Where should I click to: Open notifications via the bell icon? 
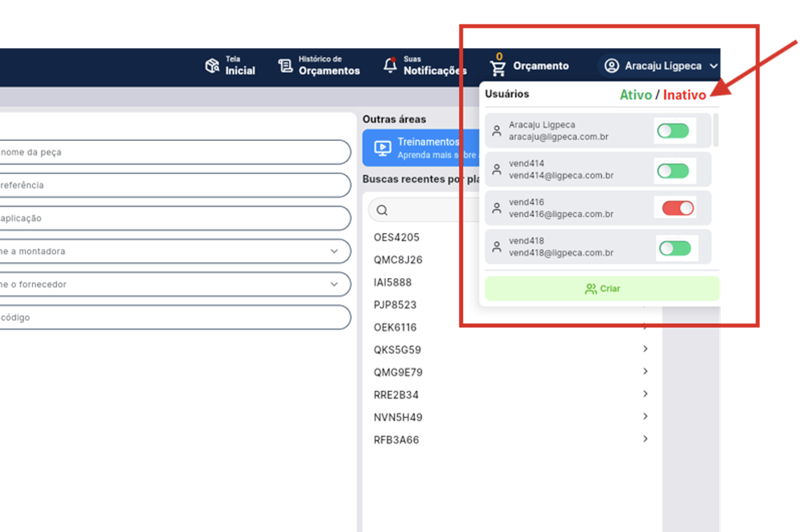coord(390,65)
